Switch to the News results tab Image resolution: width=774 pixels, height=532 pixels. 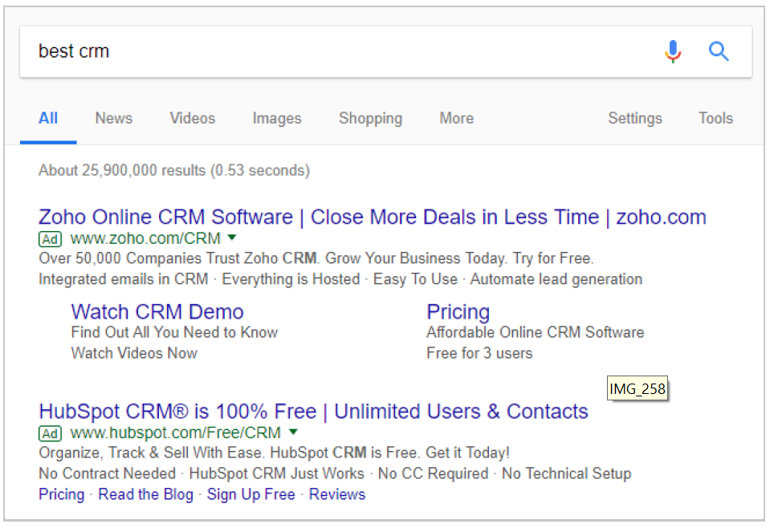coord(113,119)
